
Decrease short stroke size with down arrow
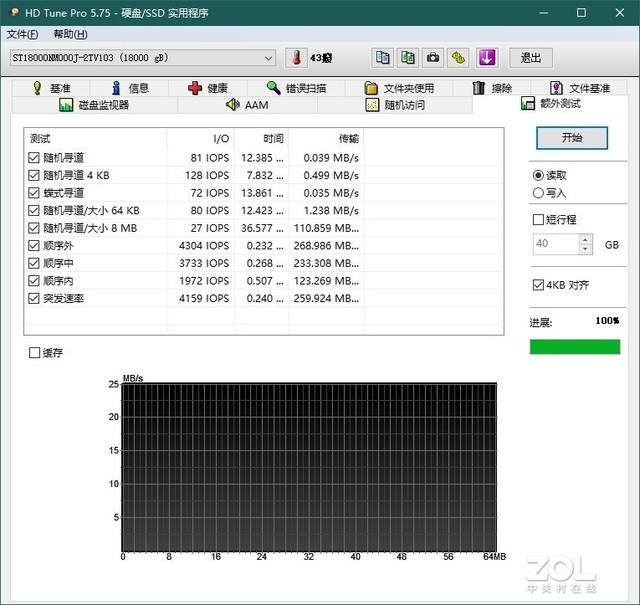click(x=585, y=249)
